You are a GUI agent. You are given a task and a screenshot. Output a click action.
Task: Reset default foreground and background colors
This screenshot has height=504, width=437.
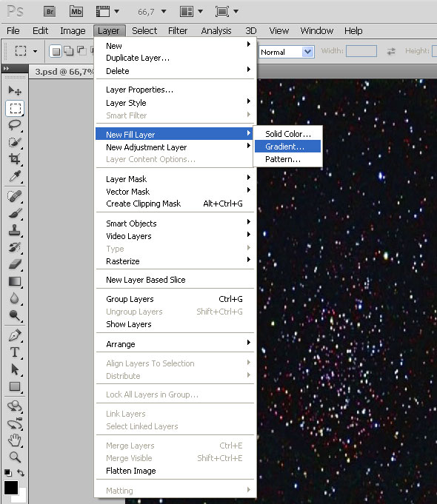tap(8, 473)
